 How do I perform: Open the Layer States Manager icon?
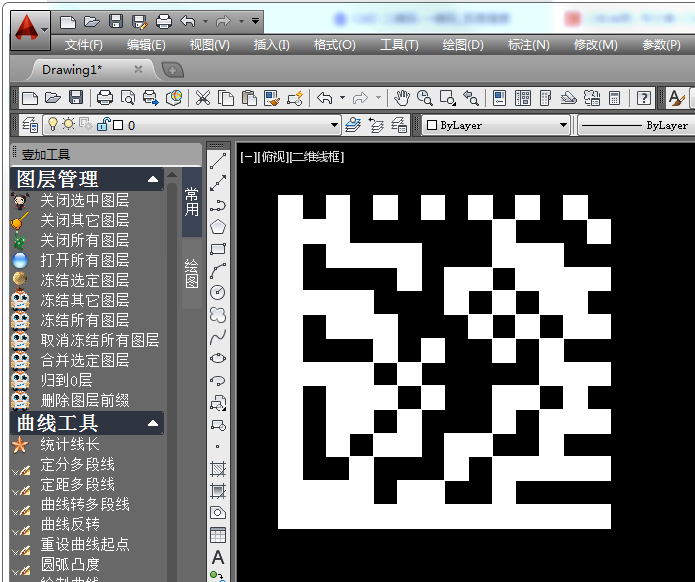click(399, 125)
